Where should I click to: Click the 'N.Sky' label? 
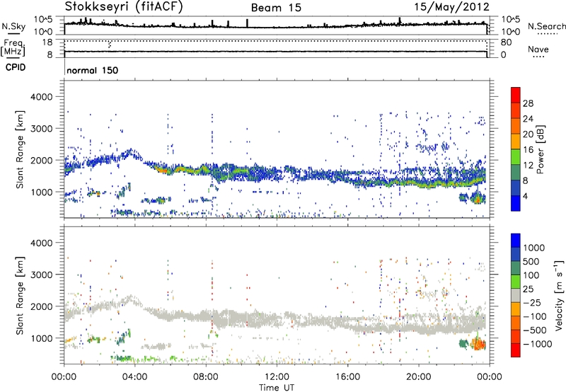[x=13, y=26]
